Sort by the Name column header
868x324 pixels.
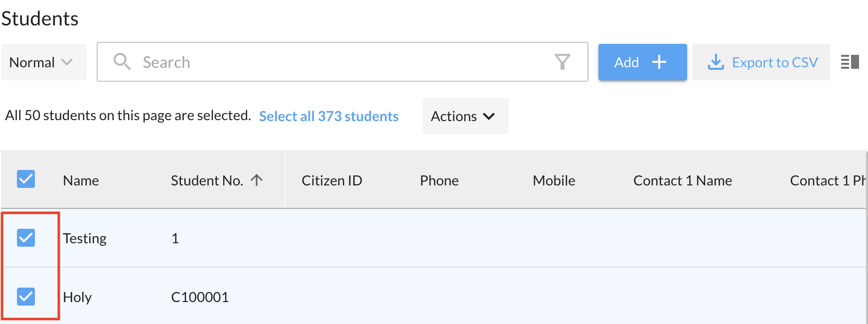81,180
